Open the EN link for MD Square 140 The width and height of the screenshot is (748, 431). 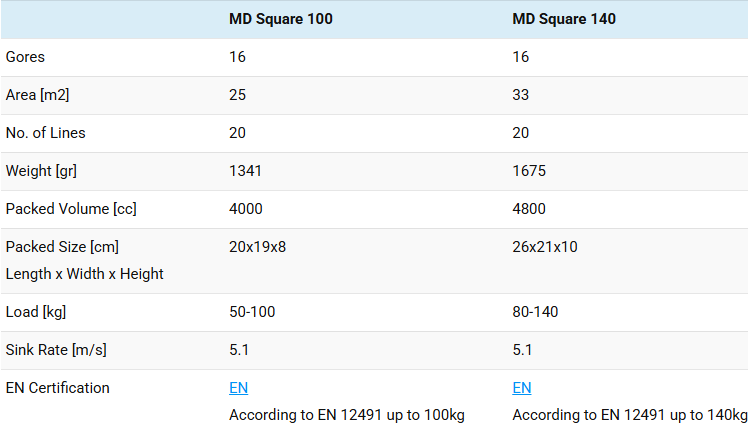521,388
